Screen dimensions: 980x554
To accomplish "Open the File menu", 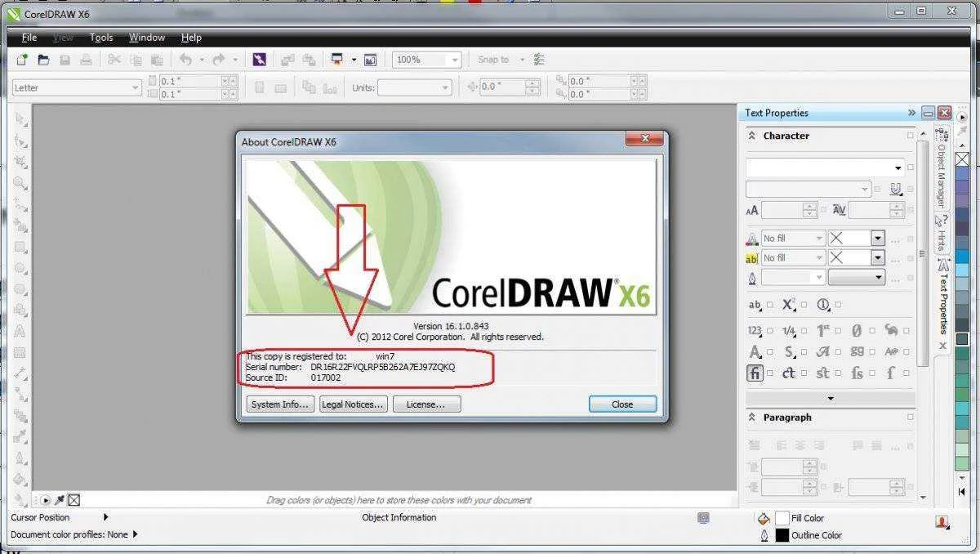I will click(29, 38).
